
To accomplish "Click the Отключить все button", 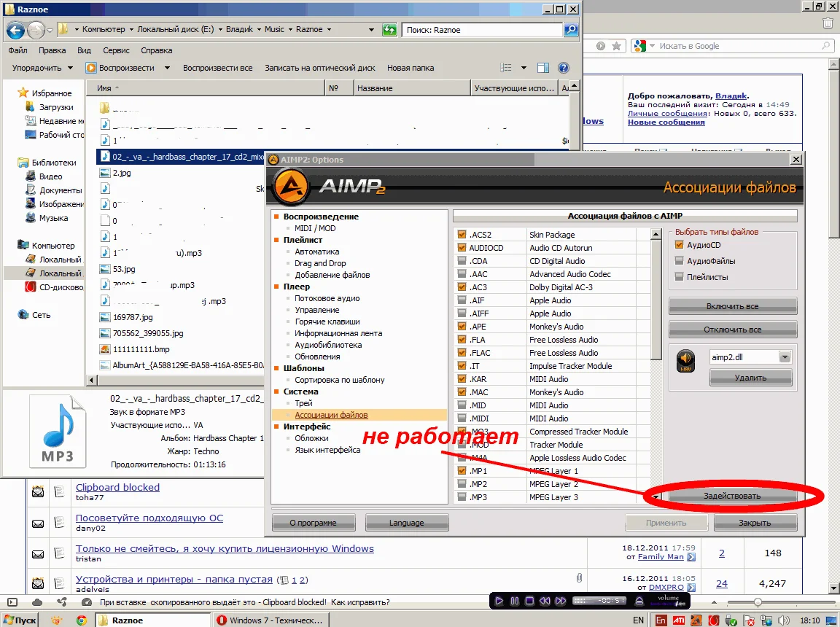I will pos(732,330).
